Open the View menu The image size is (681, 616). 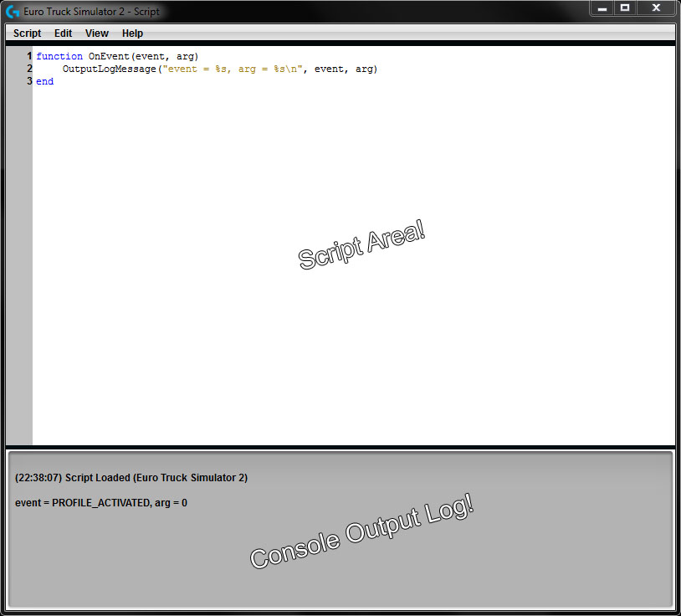point(96,33)
